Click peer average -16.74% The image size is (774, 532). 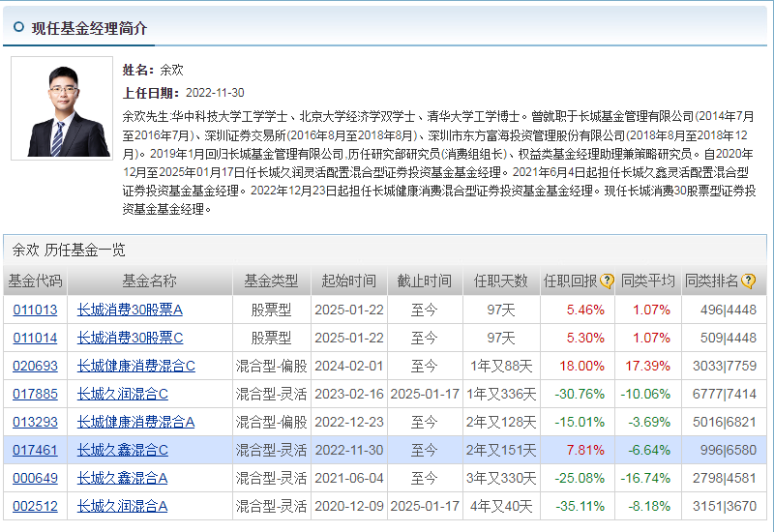click(x=645, y=478)
